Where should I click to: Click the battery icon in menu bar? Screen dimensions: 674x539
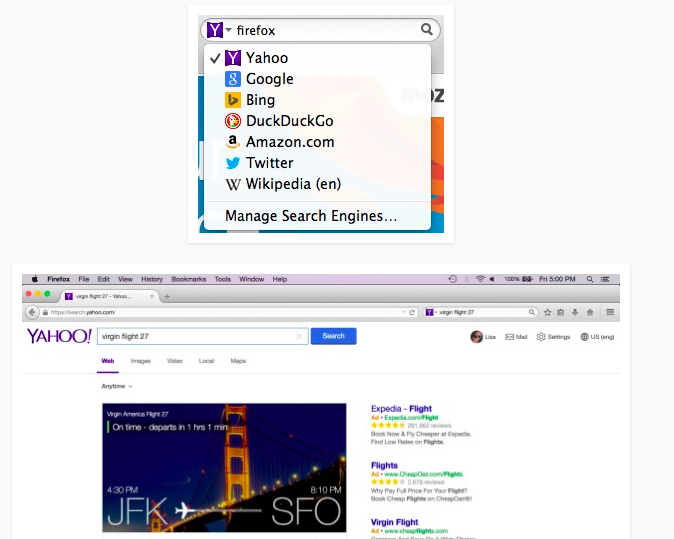pos(527,279)
